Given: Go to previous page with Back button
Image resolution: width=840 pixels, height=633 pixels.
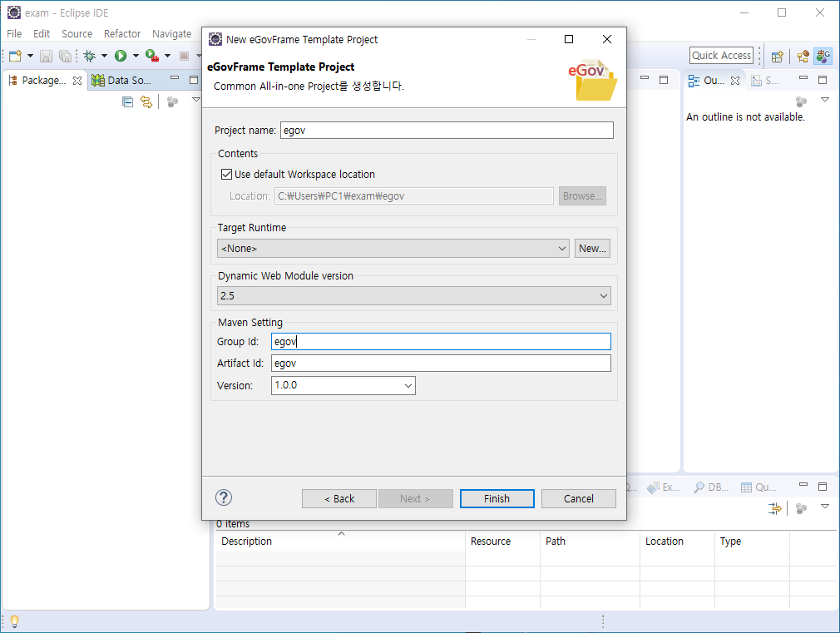Looking at the screenshot, I should pos(339,498).
